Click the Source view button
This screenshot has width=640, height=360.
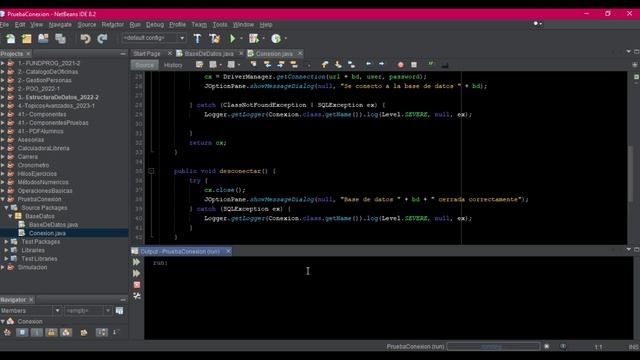144,65
